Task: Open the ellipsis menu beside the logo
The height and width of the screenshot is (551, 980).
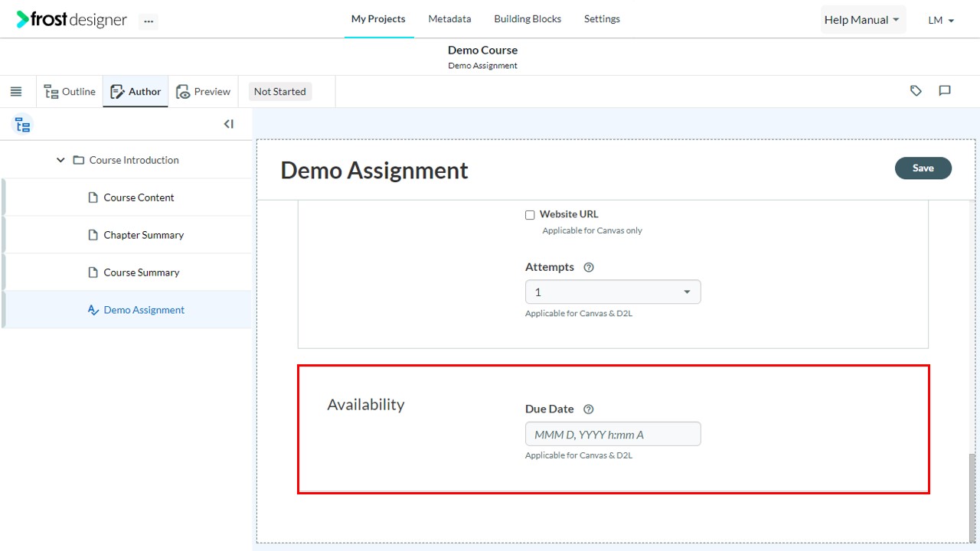Action: click(149, 21)
